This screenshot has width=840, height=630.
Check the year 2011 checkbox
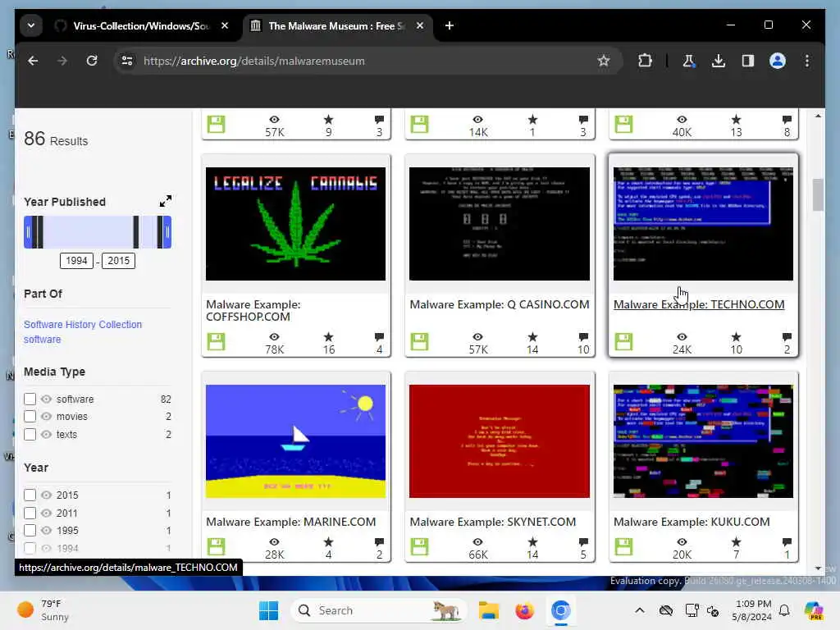30,513
